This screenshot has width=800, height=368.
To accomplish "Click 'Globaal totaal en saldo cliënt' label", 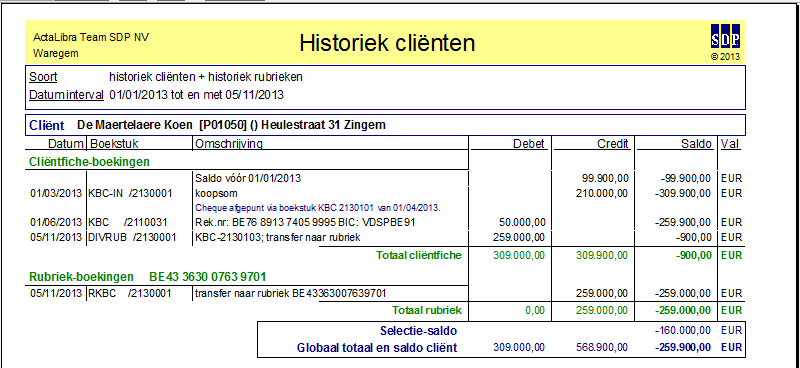I will coord(377,348).
